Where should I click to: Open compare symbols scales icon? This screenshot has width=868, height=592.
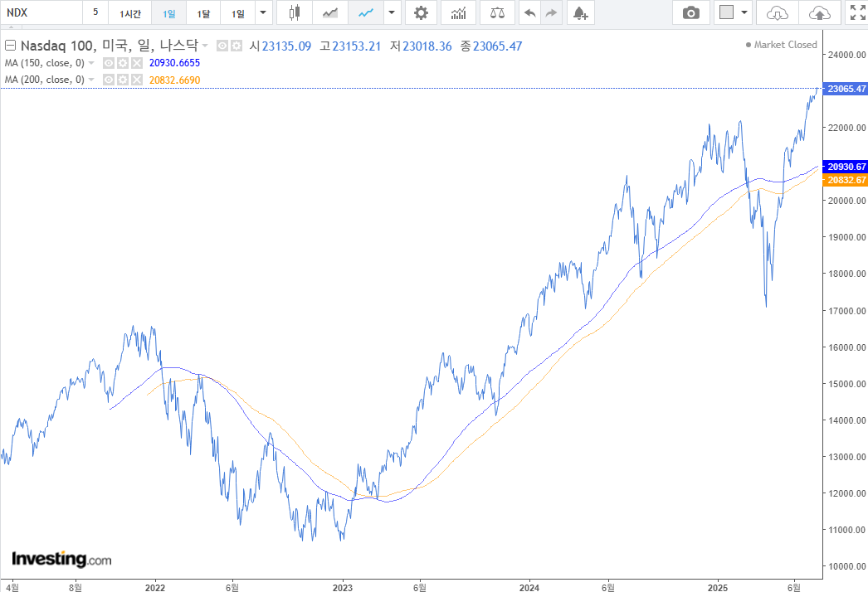click(x=497, y=12)
